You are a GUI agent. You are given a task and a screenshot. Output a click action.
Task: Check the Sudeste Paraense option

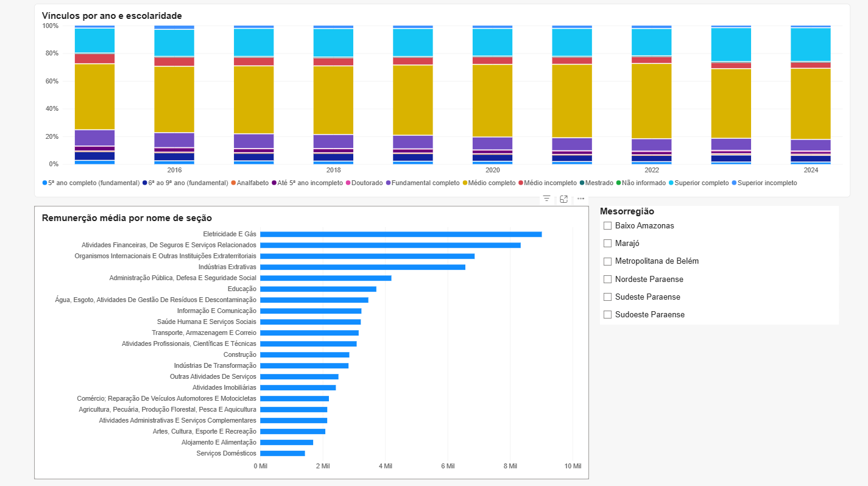(607, 297)
